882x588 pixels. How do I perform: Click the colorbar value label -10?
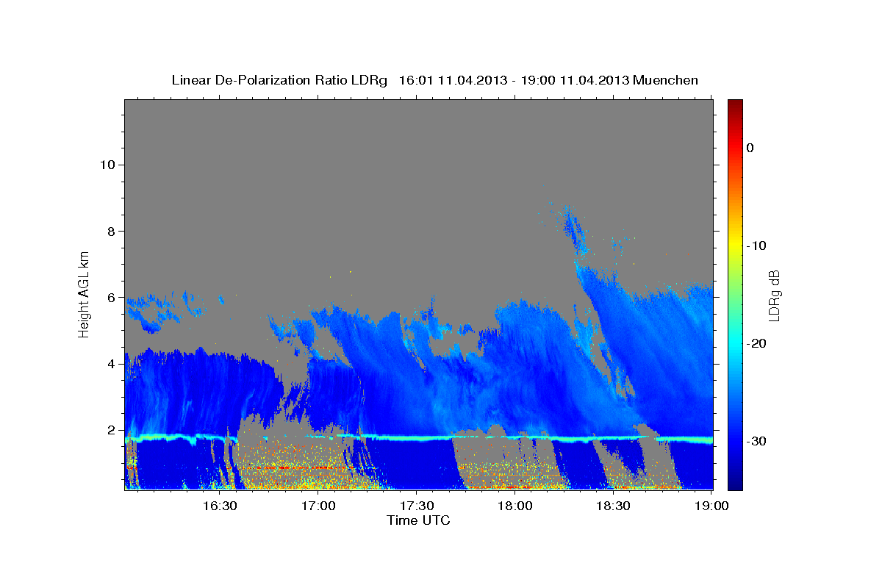(x=757, y=245)
